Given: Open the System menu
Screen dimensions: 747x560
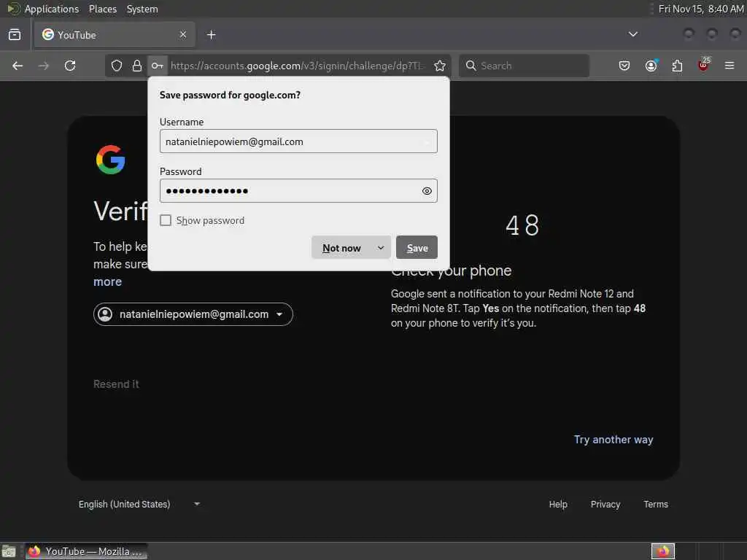Looking at the screenshot, I should pyautogui.click(x=142, y=9).
